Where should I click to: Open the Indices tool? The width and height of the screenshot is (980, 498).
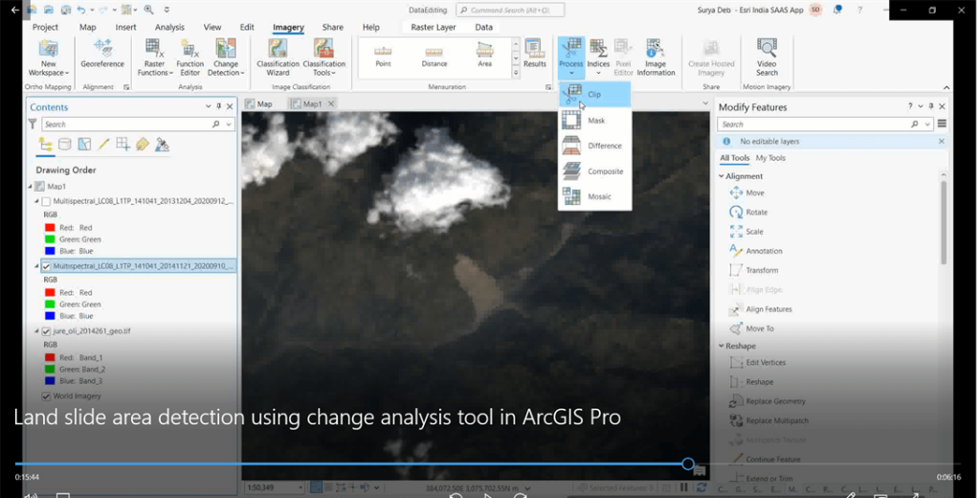pyautogui.click(x=598, y=57)
